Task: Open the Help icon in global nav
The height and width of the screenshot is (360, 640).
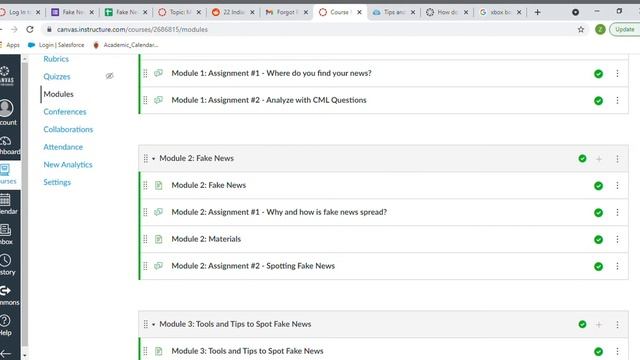Action: click(x=5, y=321)
